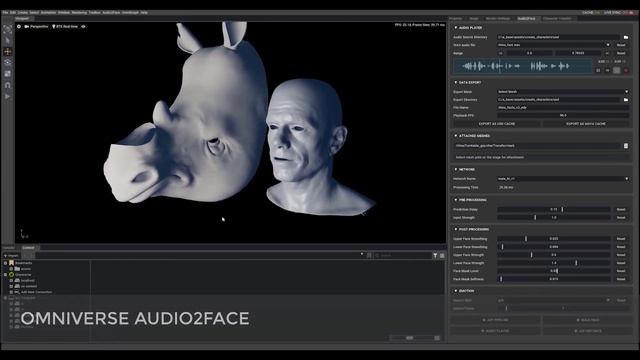The height and width of the screenshot is (360, 640).
Task: Open the Audio2Face menu in menu bar
Action: tap(111, 13)
